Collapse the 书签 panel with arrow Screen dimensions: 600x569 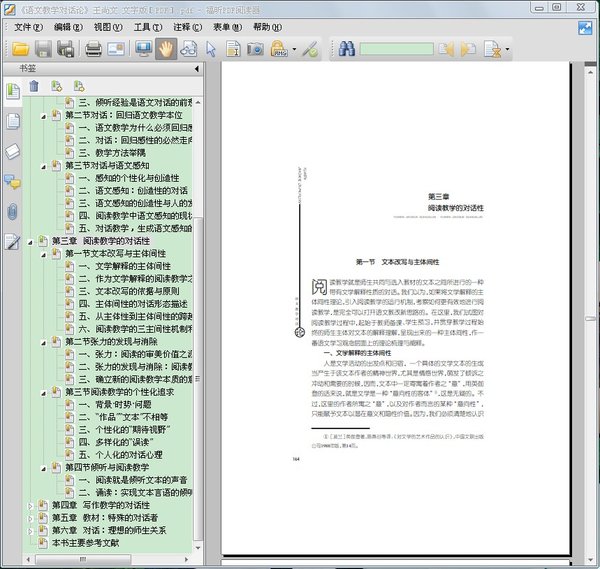tap(196, 68)
